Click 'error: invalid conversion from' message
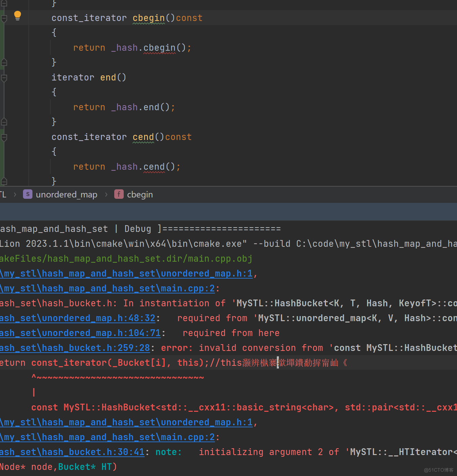This screenshot has height=476, width=457. click(242, 348)
